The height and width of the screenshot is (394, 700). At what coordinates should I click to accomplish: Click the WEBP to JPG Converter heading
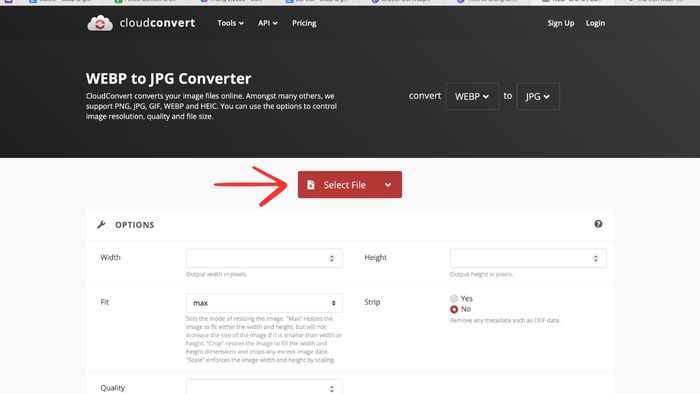point(168,79)
